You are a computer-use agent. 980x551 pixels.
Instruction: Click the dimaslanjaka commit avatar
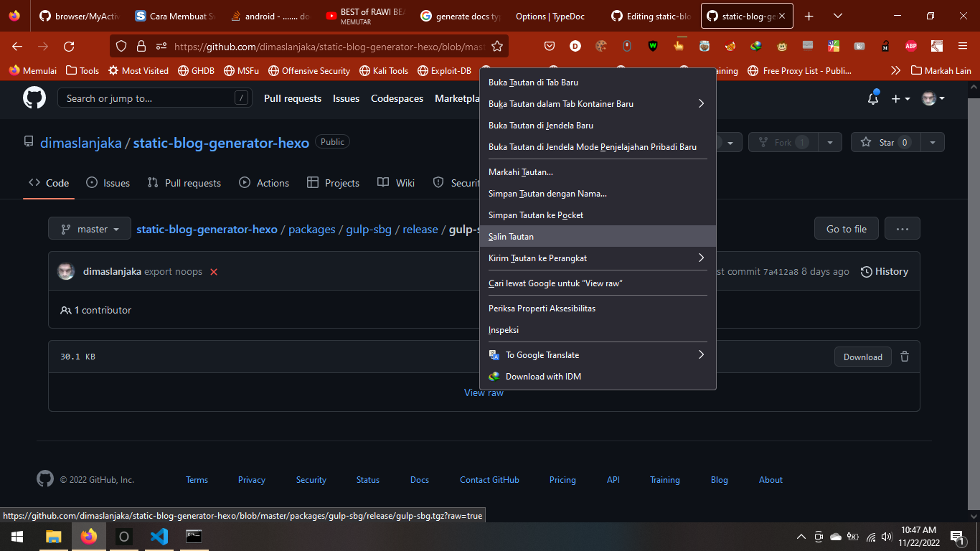pos(66,271)
